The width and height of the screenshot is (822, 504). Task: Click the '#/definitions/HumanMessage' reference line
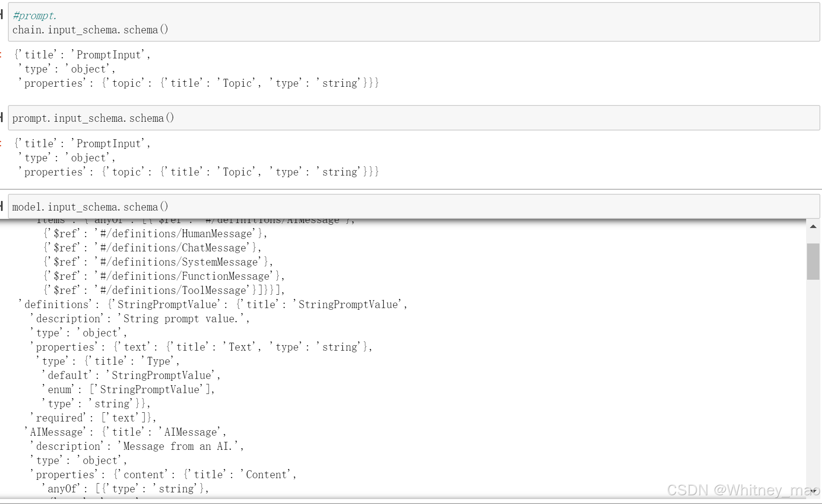point(155,234)
